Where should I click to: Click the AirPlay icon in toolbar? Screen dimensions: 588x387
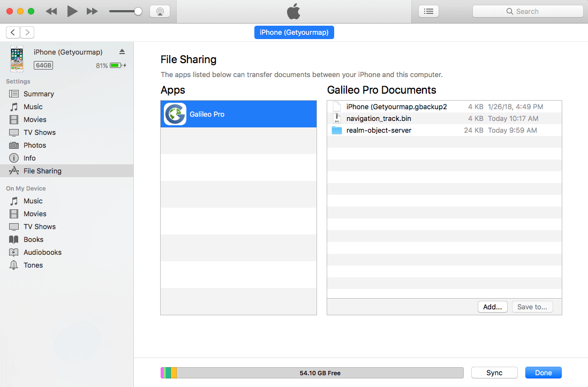[x=160, y=11]
